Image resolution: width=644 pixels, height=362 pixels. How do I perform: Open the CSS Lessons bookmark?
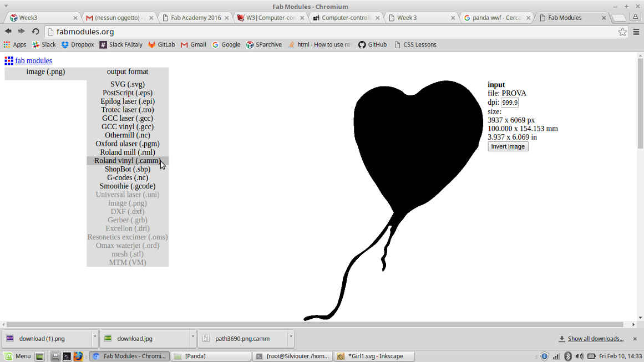415,44
